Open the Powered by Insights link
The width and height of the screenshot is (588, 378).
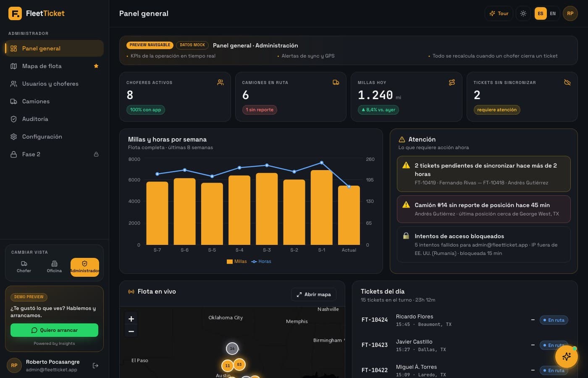[x=54, y=344]
